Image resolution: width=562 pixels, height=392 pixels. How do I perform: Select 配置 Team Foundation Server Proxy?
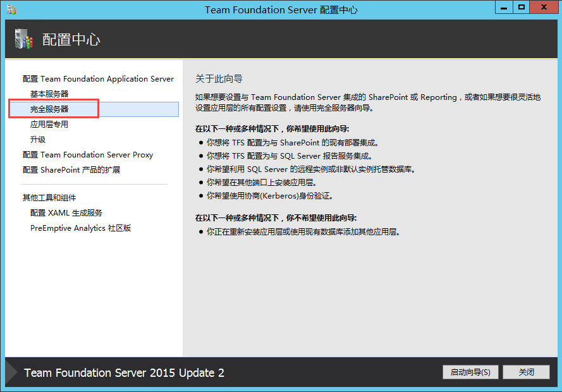point(88,155)
